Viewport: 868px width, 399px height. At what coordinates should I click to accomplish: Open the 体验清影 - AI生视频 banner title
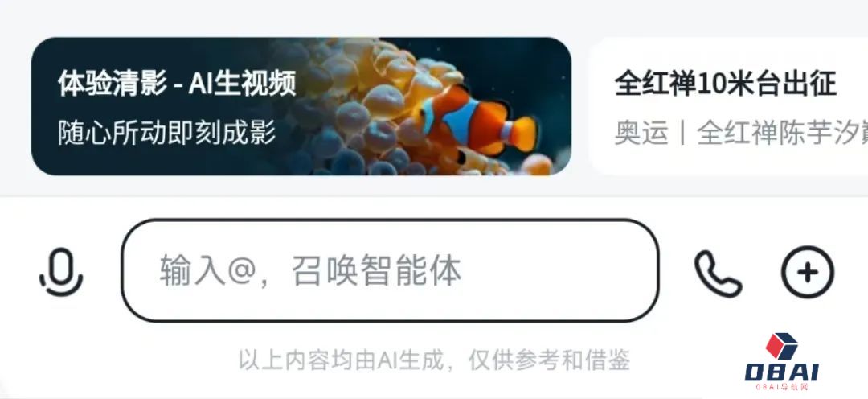177,84
